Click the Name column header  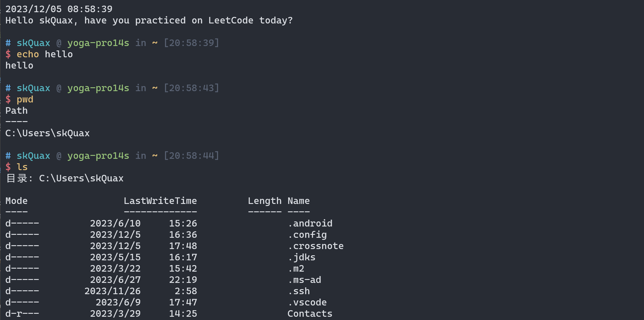click(x=299, y=201)
